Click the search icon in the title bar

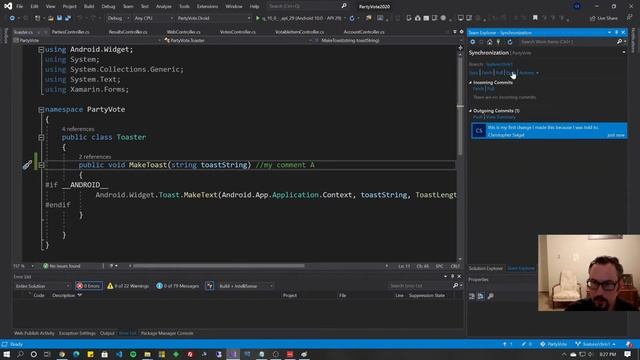click(x=344, y=6)
